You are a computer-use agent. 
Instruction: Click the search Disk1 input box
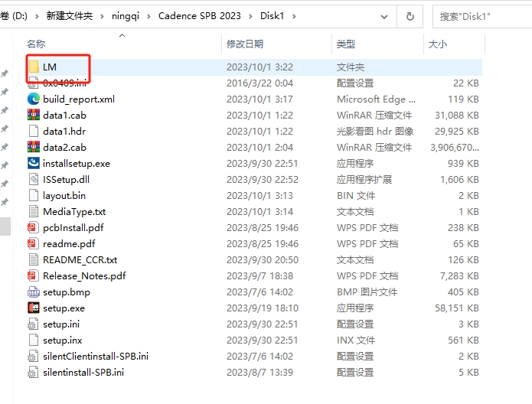(483, 16)
